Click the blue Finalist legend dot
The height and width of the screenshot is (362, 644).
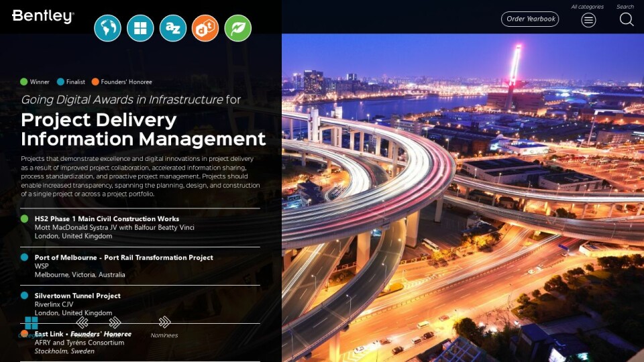(x=60, y=82)
